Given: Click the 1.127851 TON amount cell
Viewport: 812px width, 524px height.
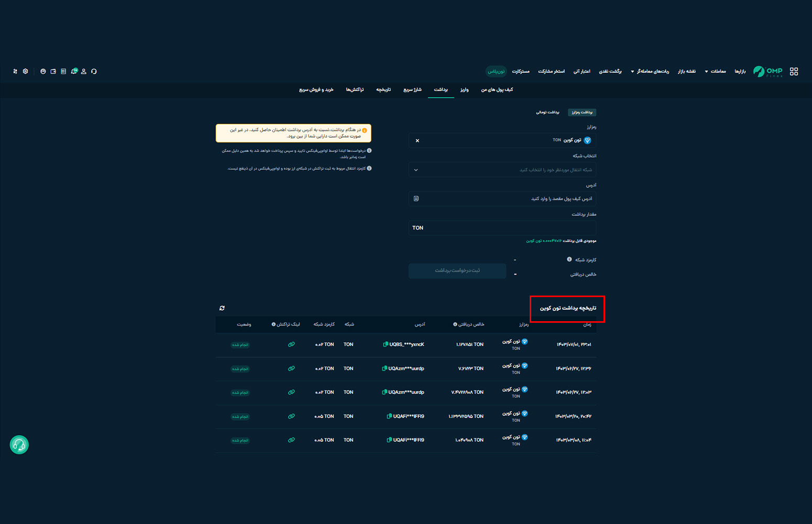Looking at the screenshot, I should pos(470,344).
